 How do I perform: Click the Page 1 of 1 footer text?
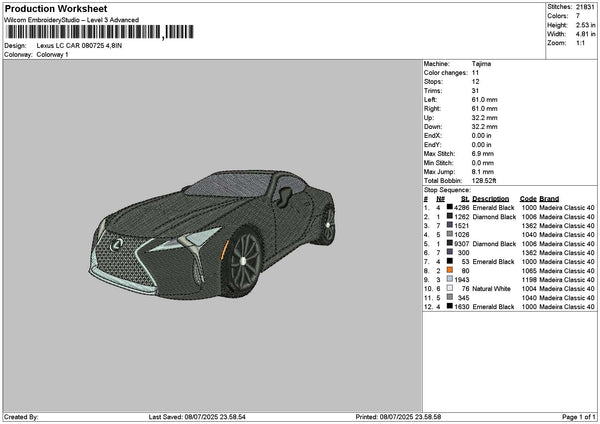(x=579, y=417)
